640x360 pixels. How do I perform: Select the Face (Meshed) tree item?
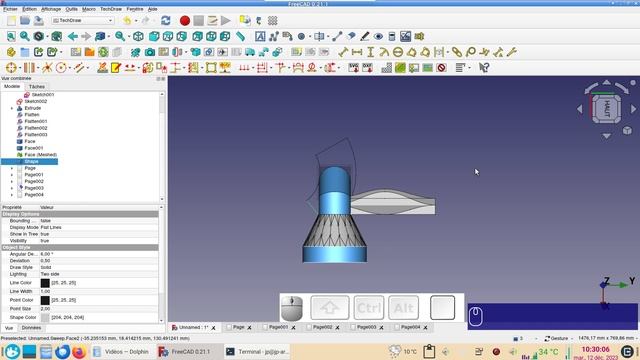[40, 155]
